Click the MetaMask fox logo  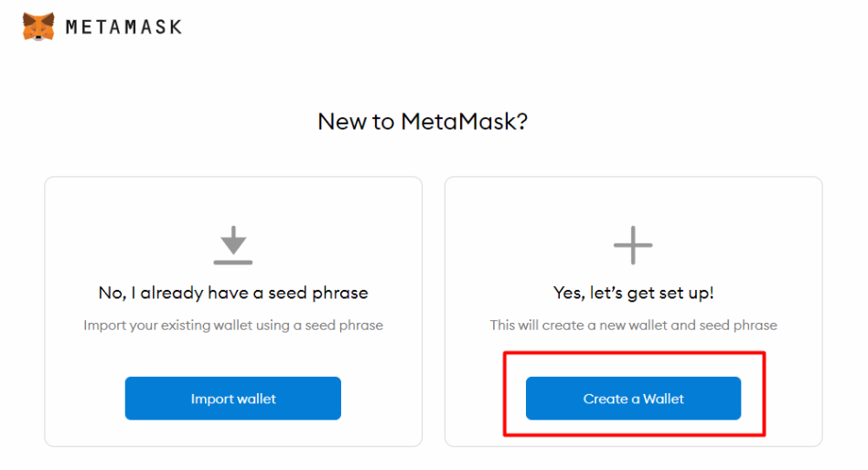[38, 26]
